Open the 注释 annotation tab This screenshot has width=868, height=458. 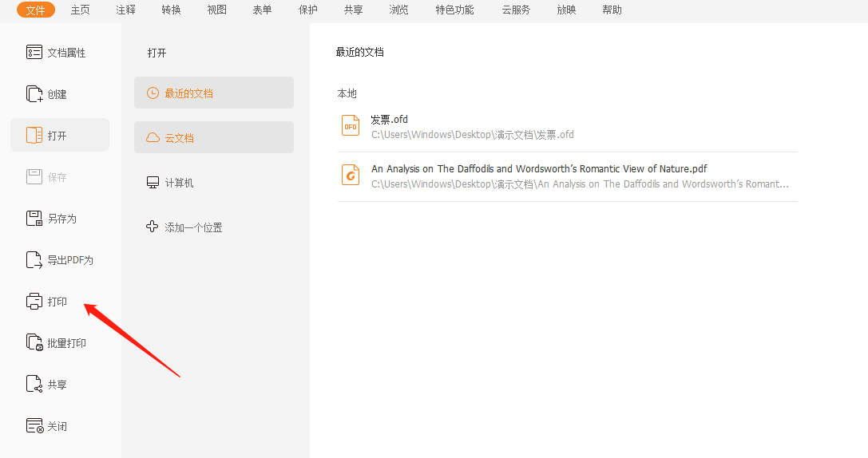(x=125, y=10)
